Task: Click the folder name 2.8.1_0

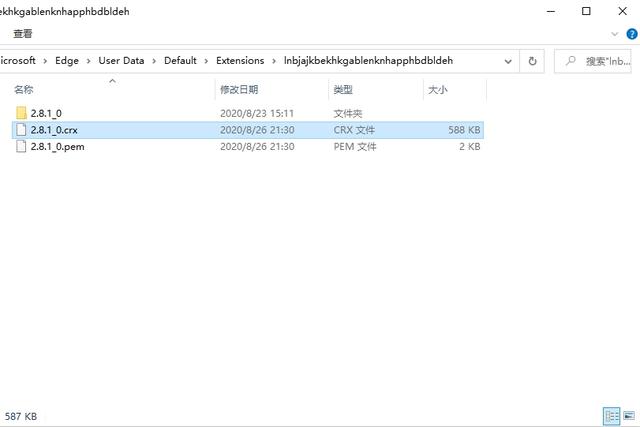Action: tap(46, 113)
